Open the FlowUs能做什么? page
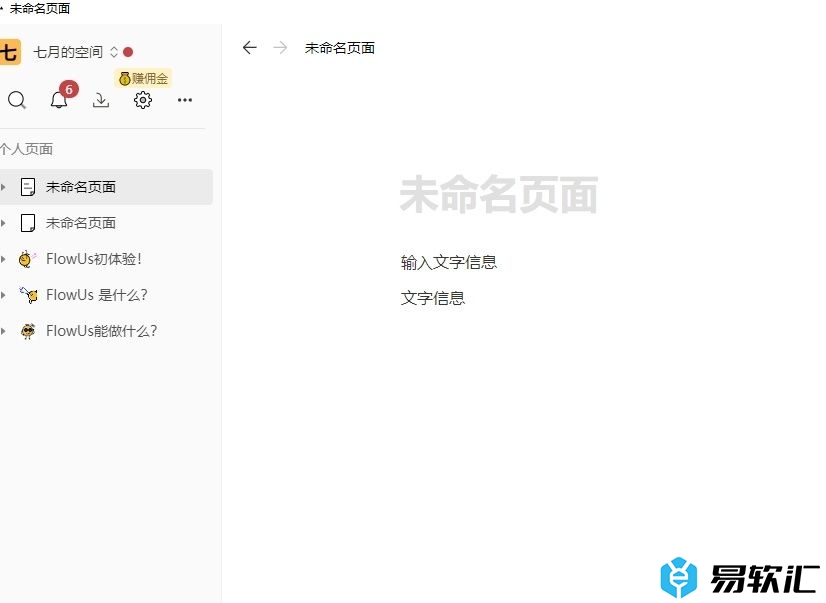826x603 pixels. (x=105, y=331)
